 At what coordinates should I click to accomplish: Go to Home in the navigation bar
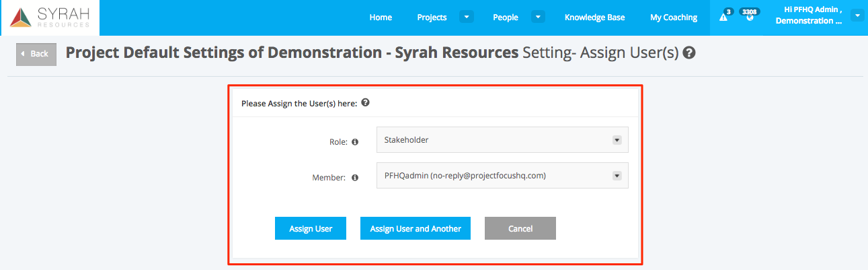pos(381,18)
